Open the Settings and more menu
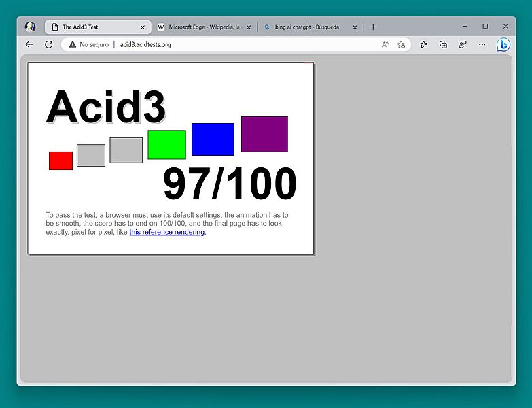Image resolution: width=532 pixels, height=408 pixels. point(482,44)
